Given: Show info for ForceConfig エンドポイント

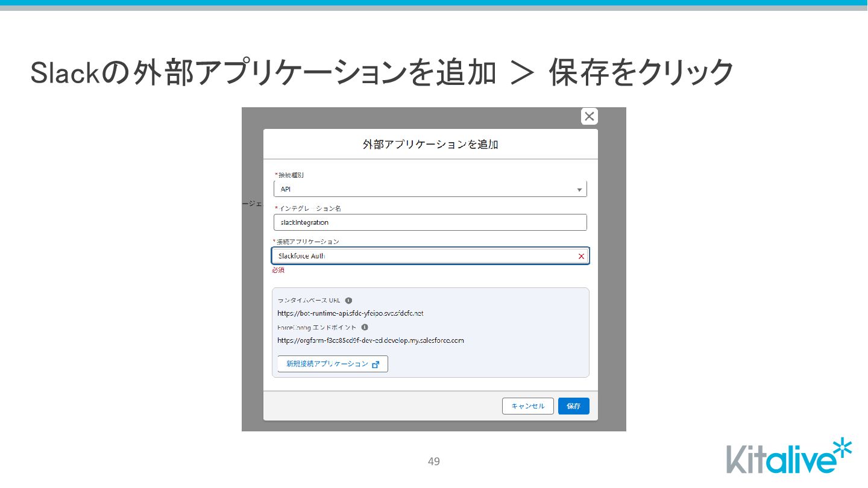Looking at the screenshot, I should click(x=364, y=327).
